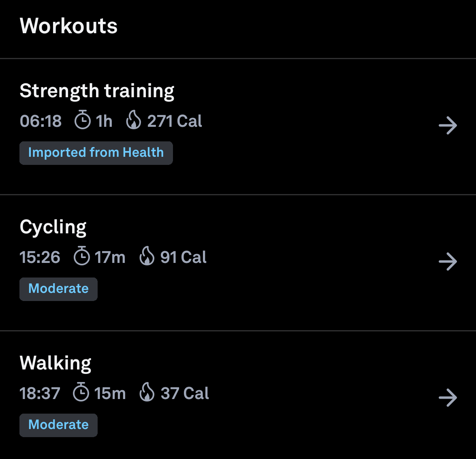
Task: Click the stopwatch icon on Strength training
Action: click(82, 120)
